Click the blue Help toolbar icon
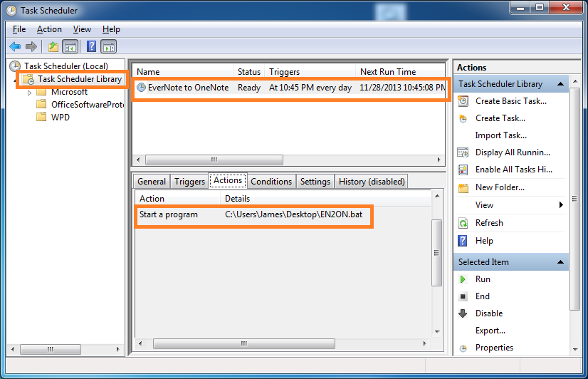The width and height of the screenshot is (588, 379). coord(92,46)
